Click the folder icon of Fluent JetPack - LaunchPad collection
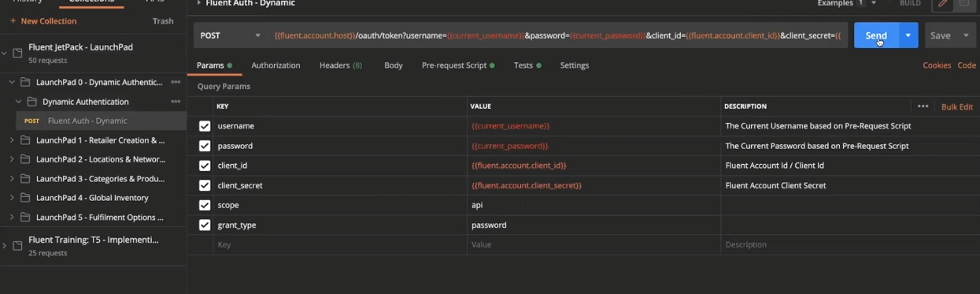 18,53
